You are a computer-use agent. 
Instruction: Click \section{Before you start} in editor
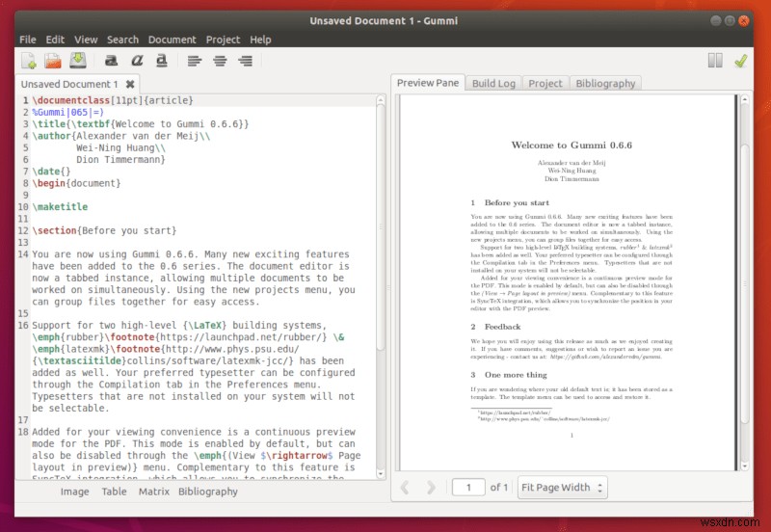point(104,230)
